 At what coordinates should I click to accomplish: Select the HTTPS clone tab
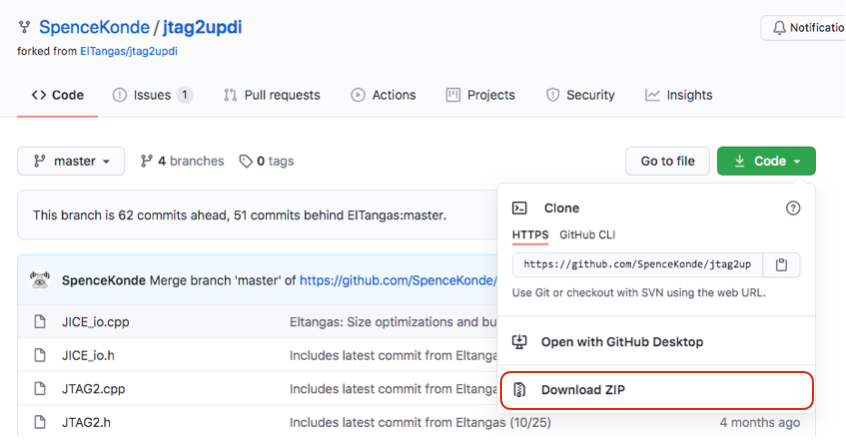point(530,235)
